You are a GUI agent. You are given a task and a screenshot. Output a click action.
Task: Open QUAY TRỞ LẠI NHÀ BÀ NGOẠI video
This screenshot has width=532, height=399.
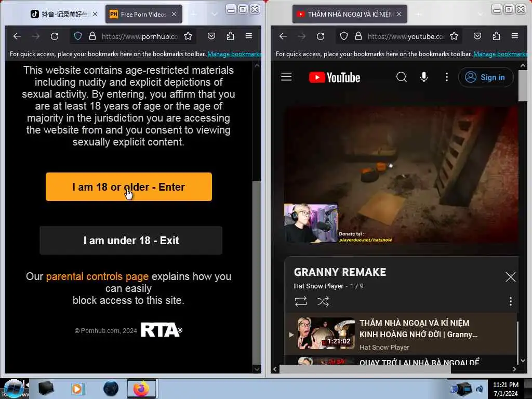click(419, 362)
